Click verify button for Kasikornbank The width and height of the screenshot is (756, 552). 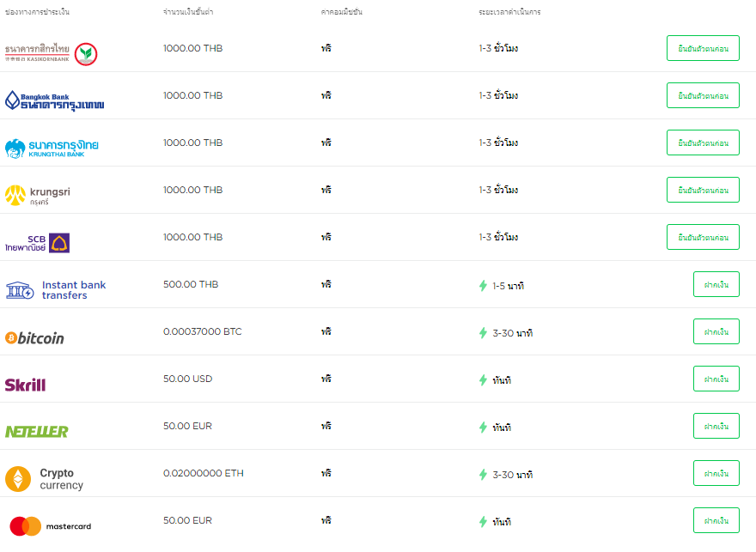(x=703, y=48)
